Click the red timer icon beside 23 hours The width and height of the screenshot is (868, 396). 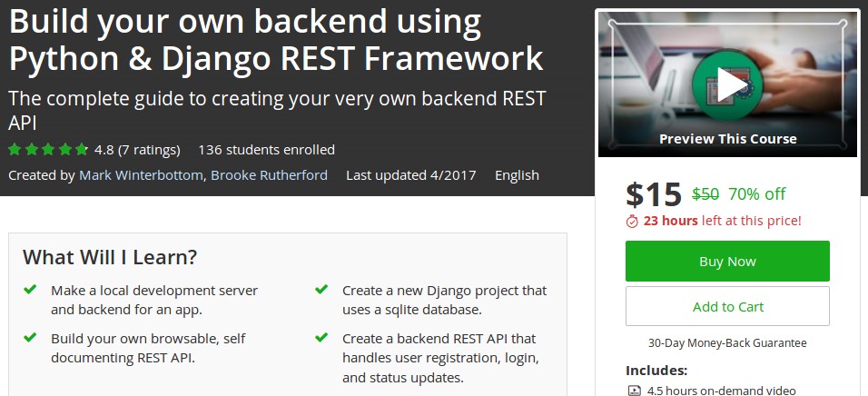[x=633, y=221]
